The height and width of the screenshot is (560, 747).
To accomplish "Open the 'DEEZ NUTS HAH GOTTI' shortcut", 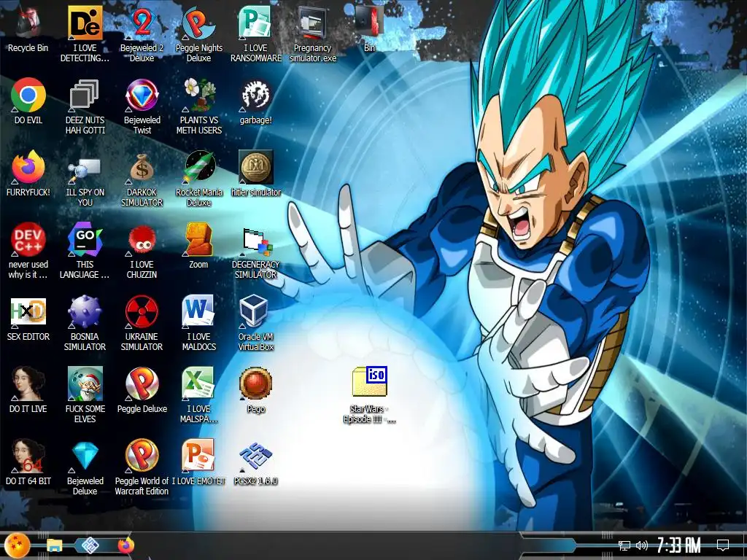I will tap(85, 95).
